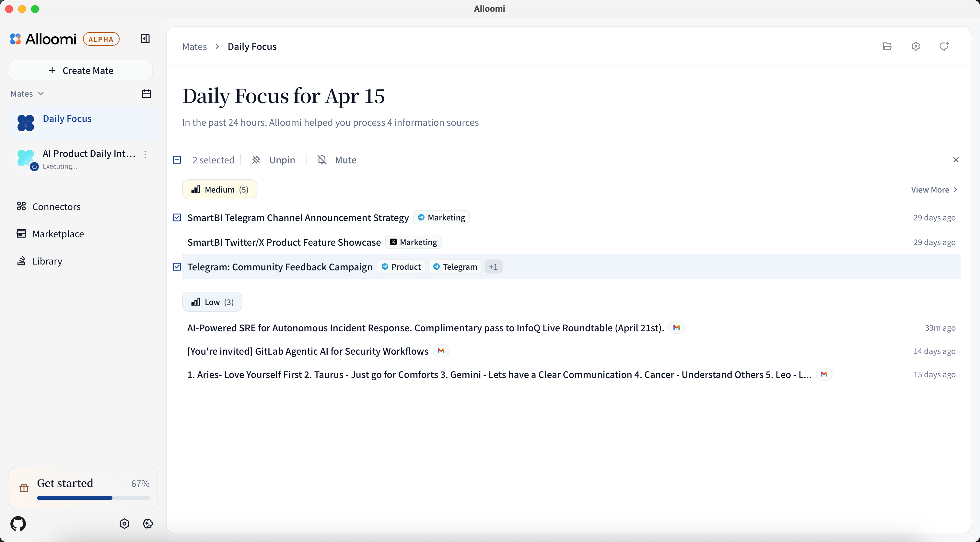Collapse the sidebar panel icon
980x542 pixels.
(145, 39)
